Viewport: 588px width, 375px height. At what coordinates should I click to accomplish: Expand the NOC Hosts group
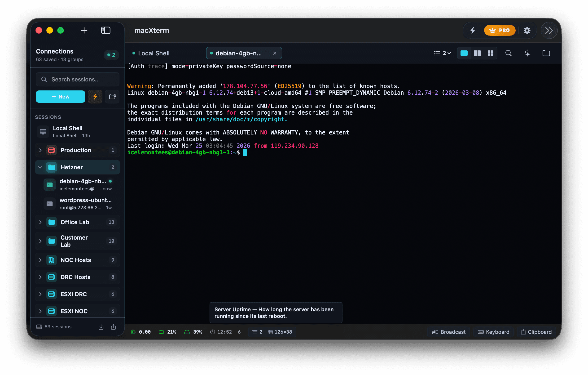point(77,260)
